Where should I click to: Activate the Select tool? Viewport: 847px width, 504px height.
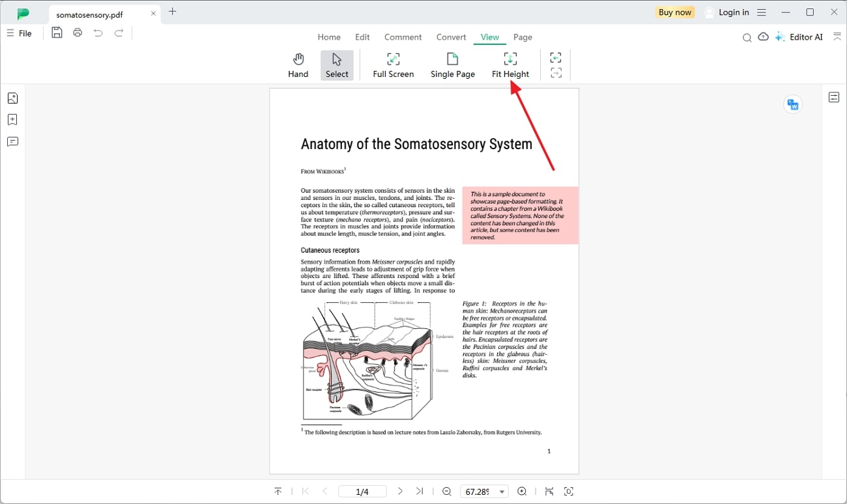tap(337, 65)
